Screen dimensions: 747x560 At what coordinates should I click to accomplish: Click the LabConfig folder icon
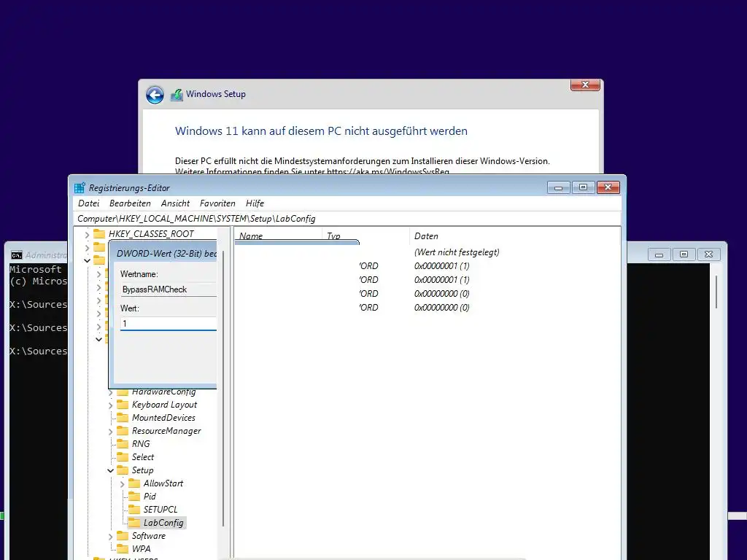click(x=134, y=523)
